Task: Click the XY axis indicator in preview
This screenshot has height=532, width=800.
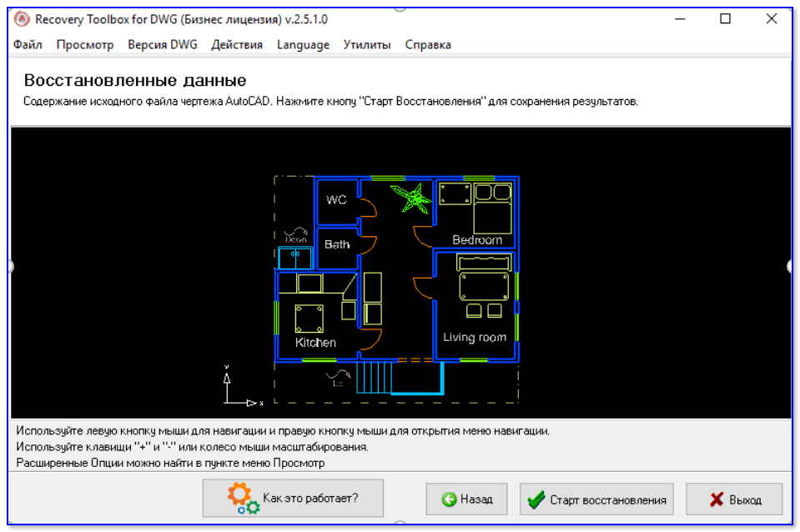Action: (243, 386)
